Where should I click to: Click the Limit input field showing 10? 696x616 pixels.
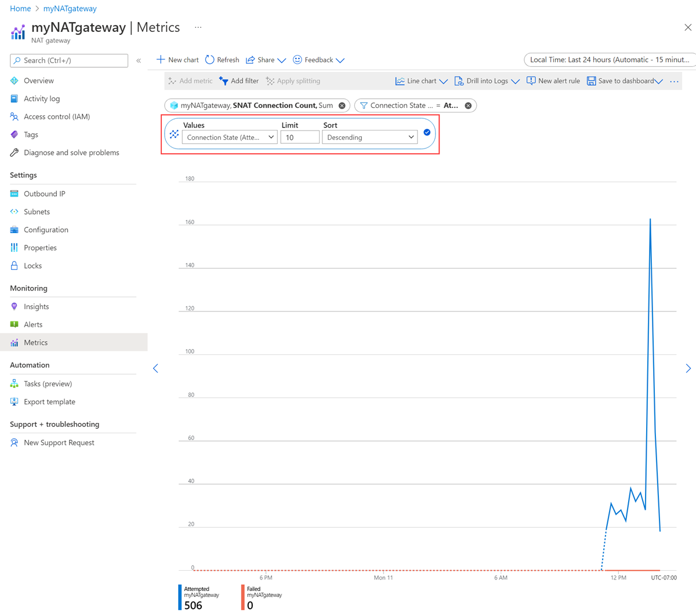299,137
